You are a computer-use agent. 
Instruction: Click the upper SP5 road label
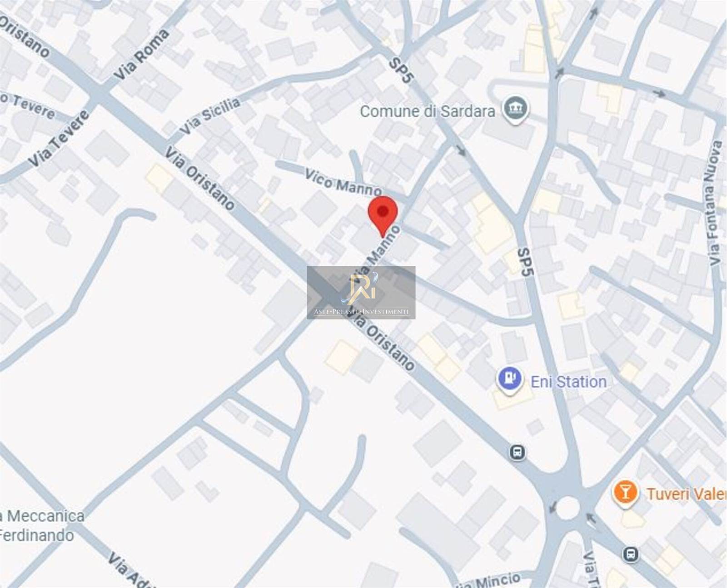401,70
